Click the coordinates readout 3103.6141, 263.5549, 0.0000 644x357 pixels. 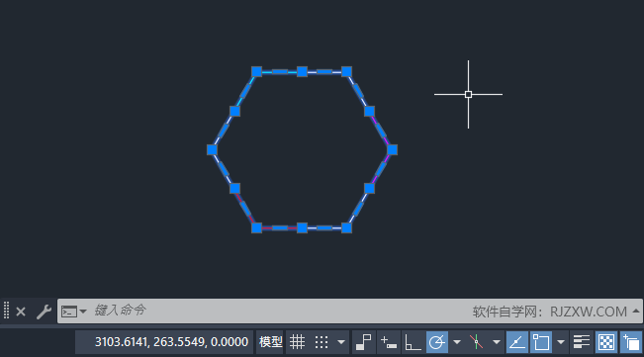171,342
